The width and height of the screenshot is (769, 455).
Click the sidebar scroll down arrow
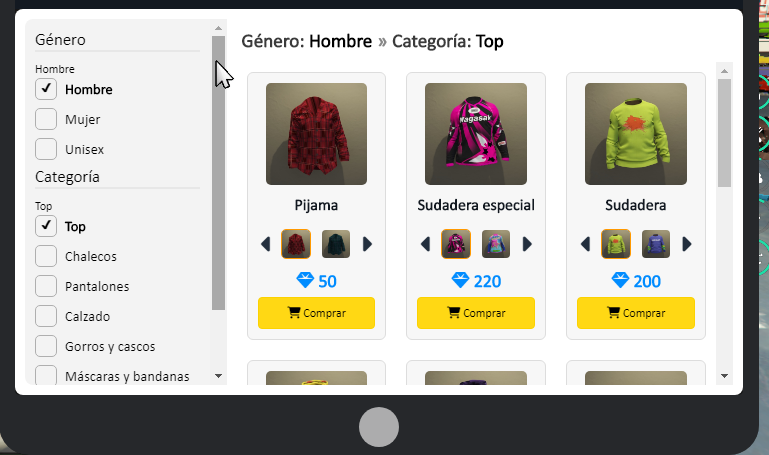point(219,376)
